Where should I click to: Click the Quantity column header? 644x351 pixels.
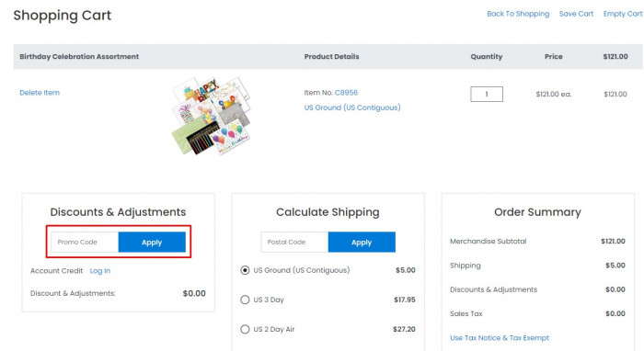(x=487, y=57)
